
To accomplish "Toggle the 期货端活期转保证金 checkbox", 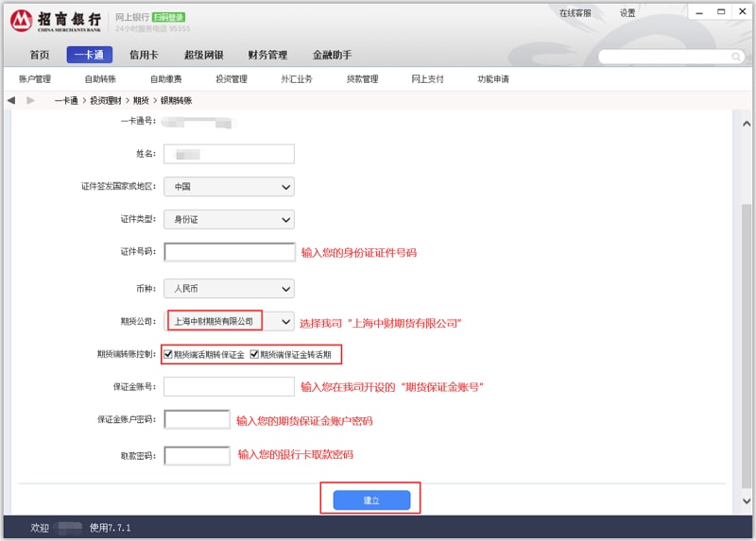I will point(168,354).
